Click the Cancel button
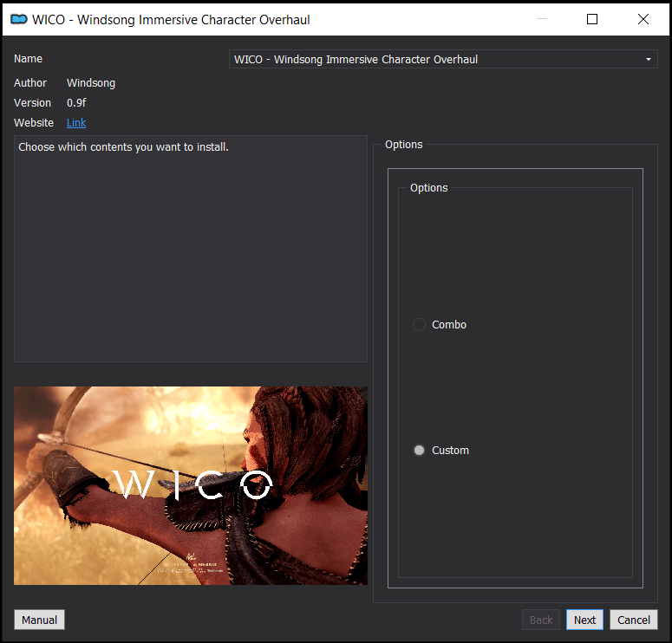This screenshot has height=643, width=672. click(x=634, y=620)
